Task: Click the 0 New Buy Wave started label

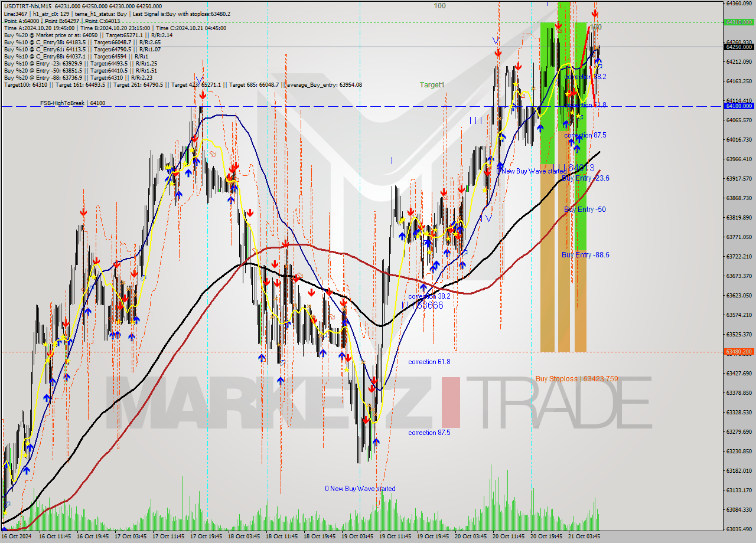Action: (x=360, y=489)
